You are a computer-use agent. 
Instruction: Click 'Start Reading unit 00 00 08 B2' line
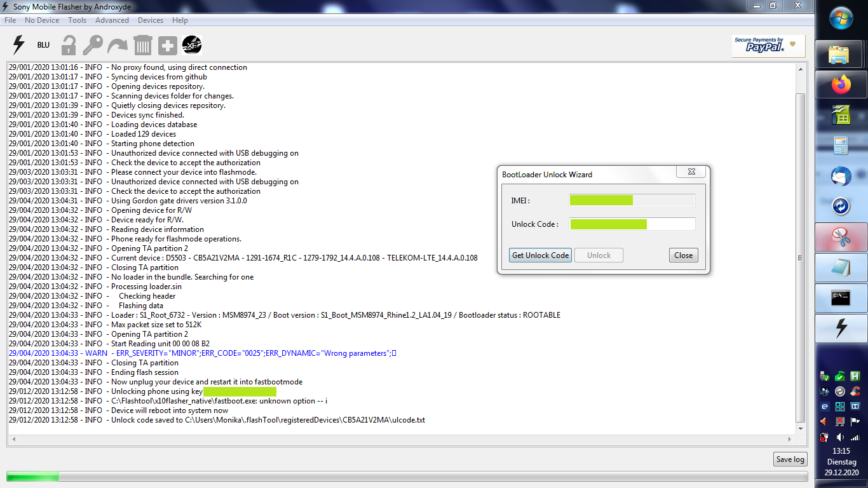pos(109,344)
